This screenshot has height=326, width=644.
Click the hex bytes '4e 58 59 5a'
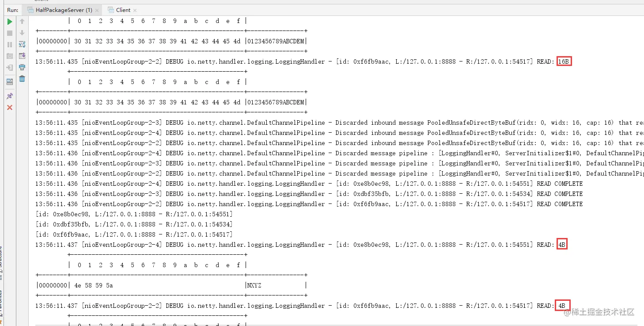pyautogui.click(x=94, y=285)
